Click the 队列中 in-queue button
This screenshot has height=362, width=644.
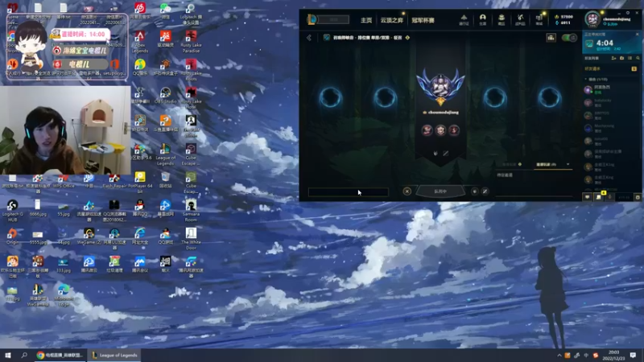440,191
